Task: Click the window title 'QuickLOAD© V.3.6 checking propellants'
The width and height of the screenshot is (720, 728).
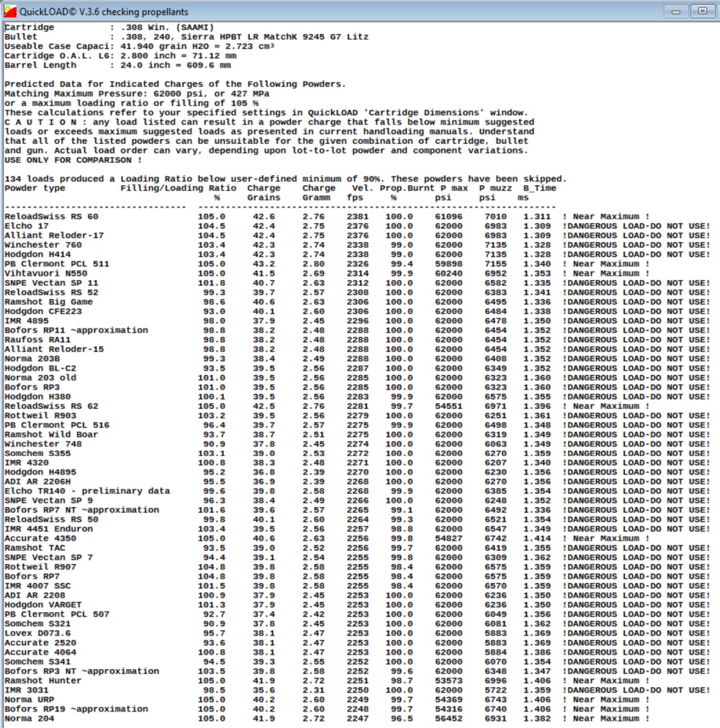Action: point(104,12)
